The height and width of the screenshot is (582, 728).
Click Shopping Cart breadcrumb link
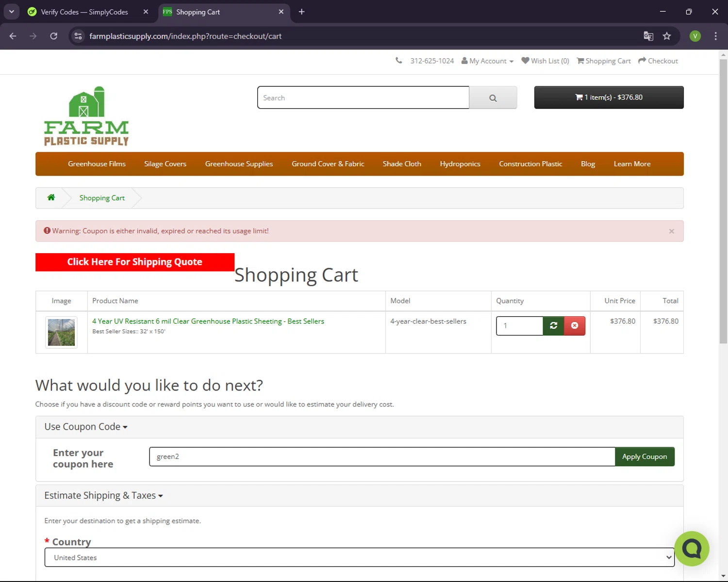pos(102,198)
